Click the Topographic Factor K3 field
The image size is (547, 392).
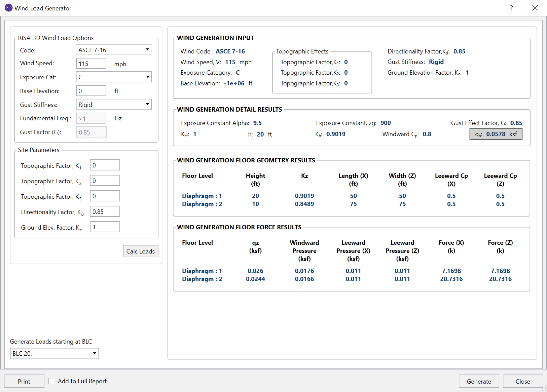pyautogui.click(x=105, y=196)
